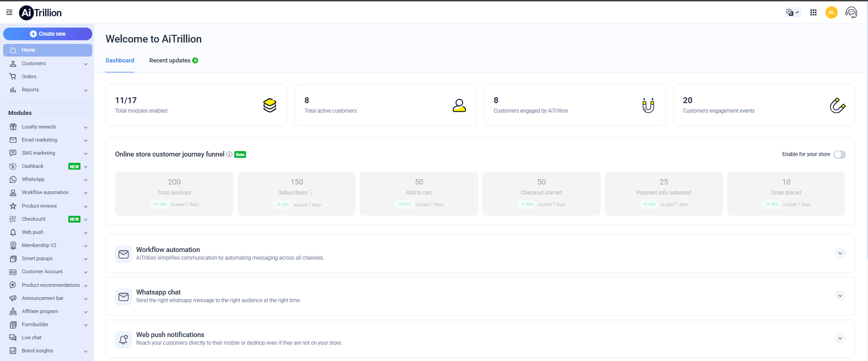Image resolution: width=868 pixels, height=361 pixels.
Task: Switch to the Recent updates tab
Action: (174, 61)
